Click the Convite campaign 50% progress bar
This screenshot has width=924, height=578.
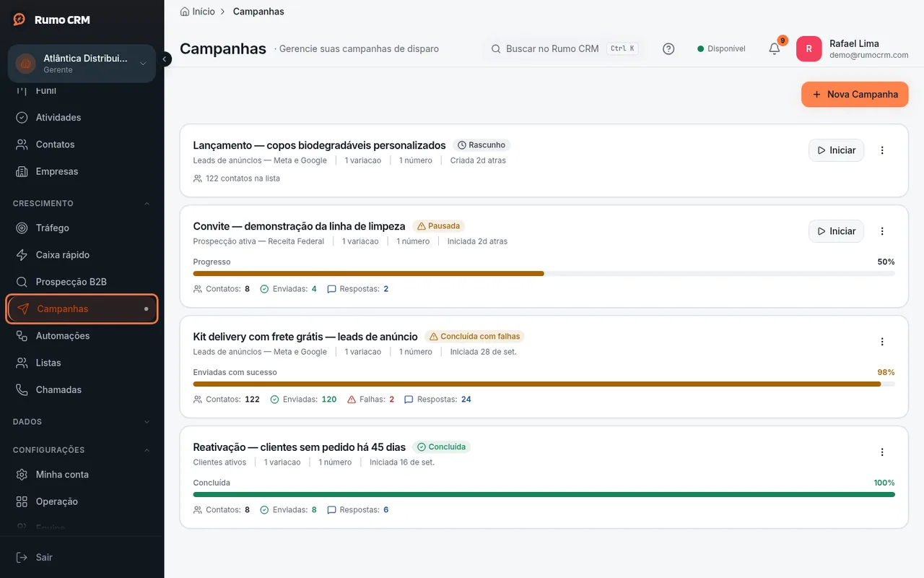(544, 274)
